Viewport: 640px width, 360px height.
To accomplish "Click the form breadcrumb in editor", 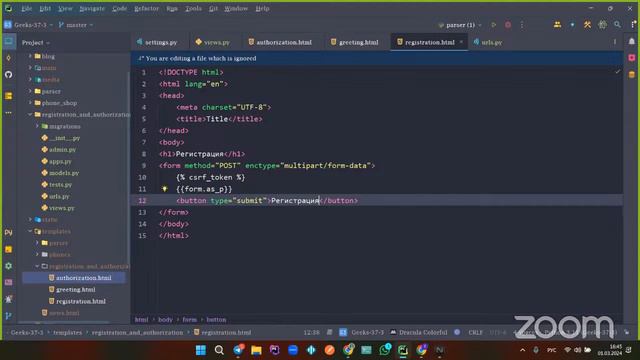I will click(189, 320).
